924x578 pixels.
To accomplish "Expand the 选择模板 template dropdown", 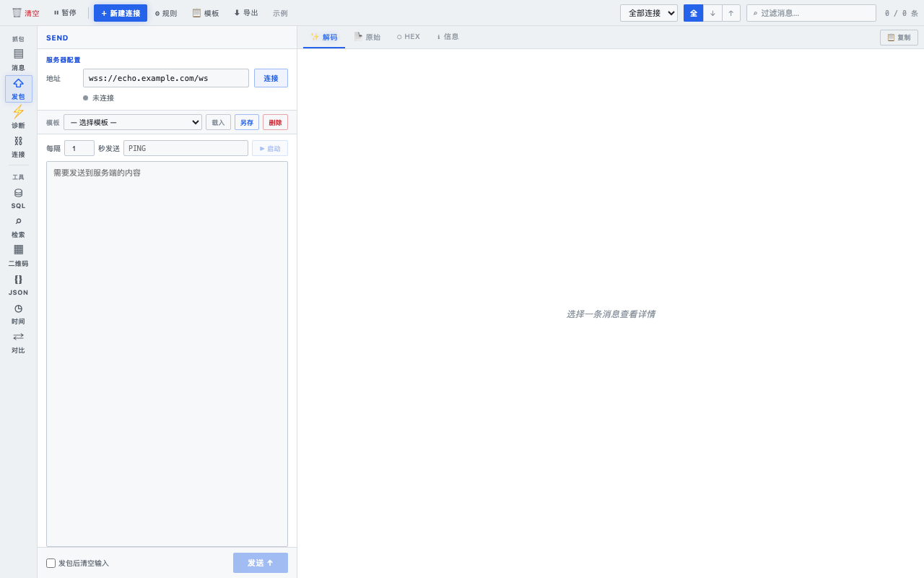I will coord(133,122).
